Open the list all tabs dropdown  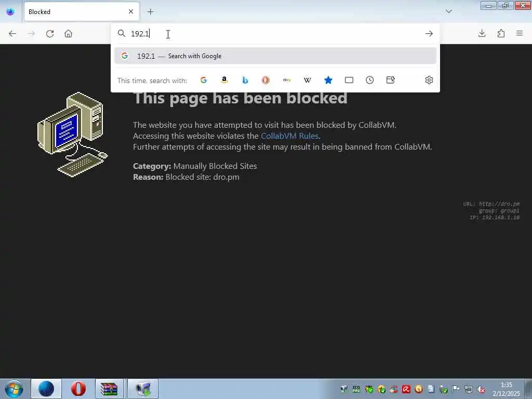pos(449,11)
